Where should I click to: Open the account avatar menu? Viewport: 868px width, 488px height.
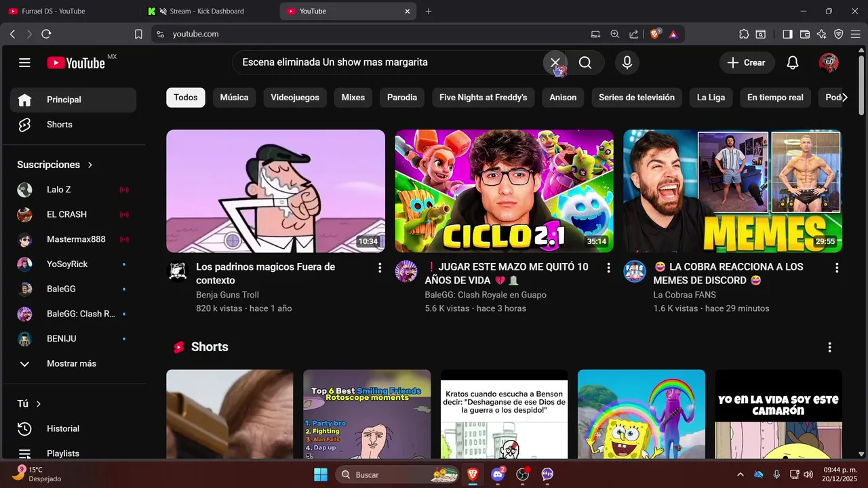click(829, 62)
